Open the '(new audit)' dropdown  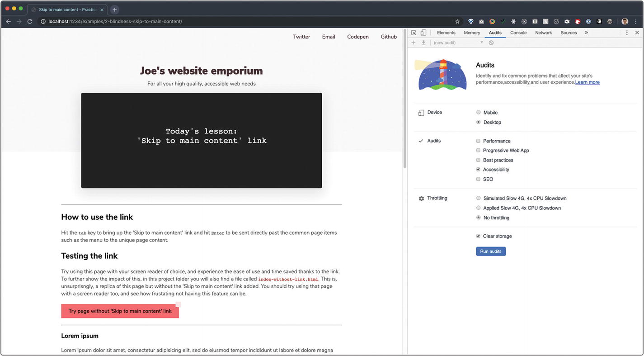[458, 43]
